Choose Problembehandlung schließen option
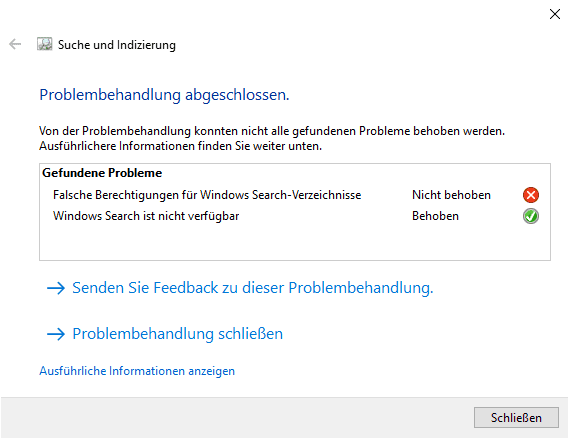Screen dimensions: 568x438 (178, 334)
